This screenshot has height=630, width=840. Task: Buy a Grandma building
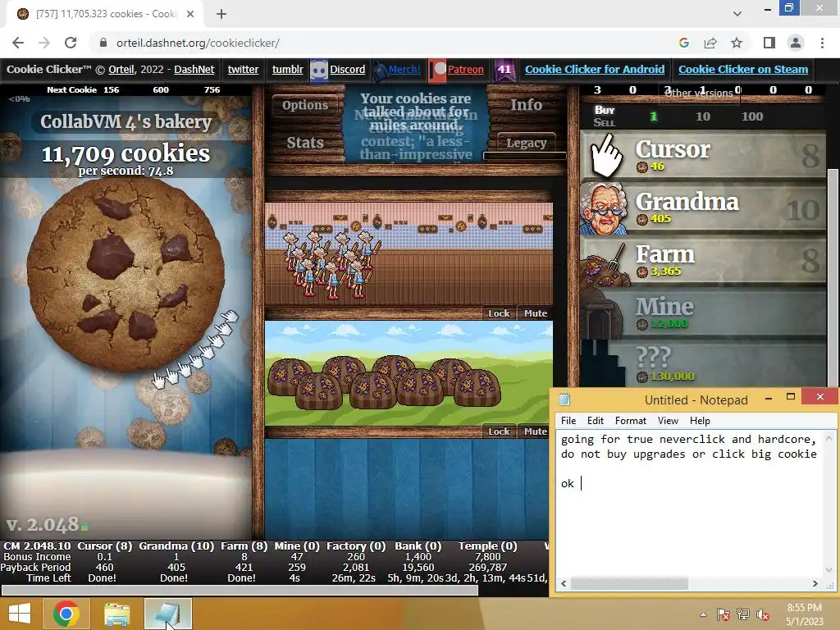point(703,208)
